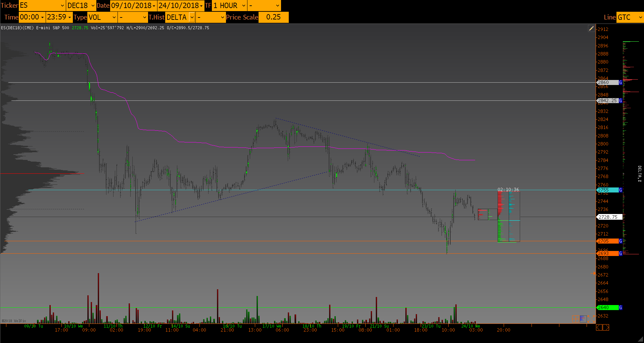Click the pencil drawing tool icon
The width and height of the screenshot is (644, 343).
591,29
